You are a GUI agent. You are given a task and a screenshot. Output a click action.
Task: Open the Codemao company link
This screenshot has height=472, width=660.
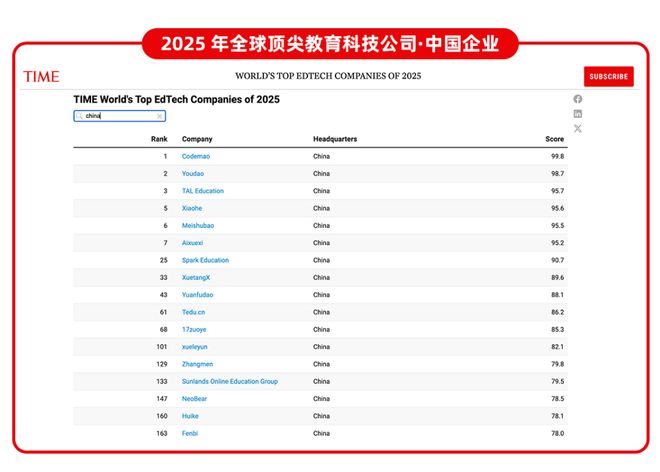pyautogui.click(x=196, y=157)
